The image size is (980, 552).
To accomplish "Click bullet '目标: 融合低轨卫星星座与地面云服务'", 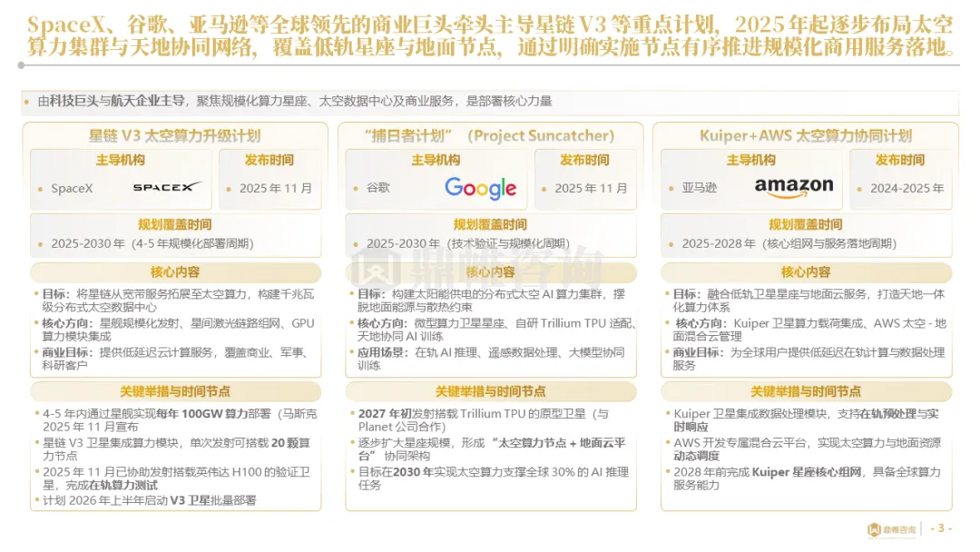I will [x=808, y=301].
